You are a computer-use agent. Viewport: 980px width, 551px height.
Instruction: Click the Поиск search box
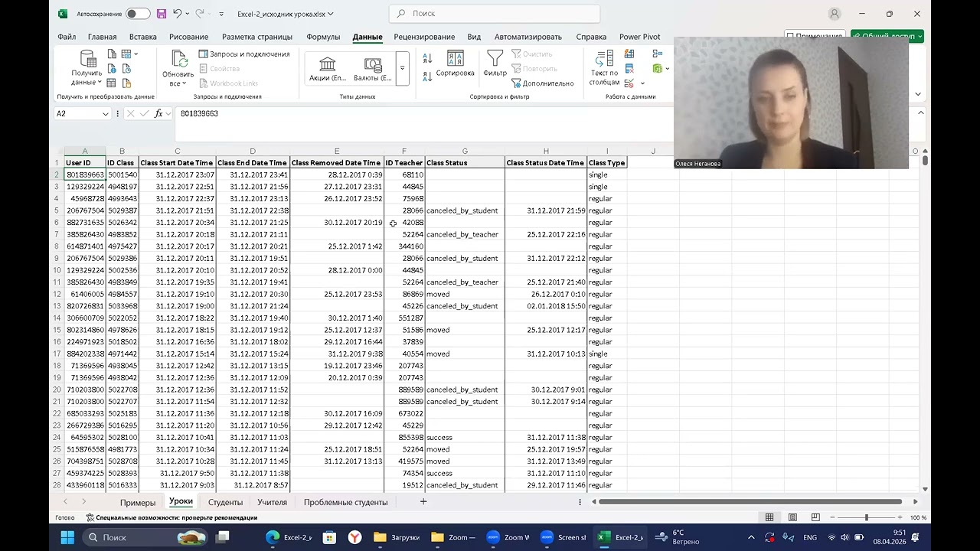point(494,14)
